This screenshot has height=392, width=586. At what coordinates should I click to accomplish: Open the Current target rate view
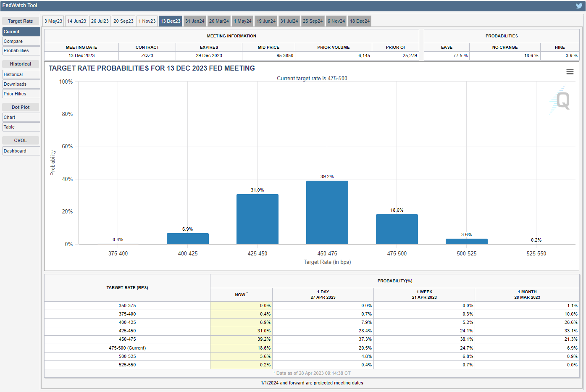(x=21, y=32)
